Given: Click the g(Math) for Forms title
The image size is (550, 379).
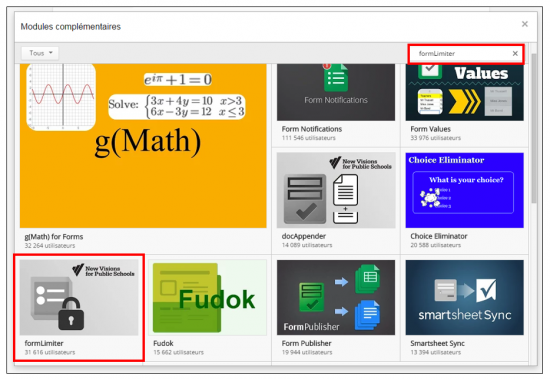Looking at the screenshot, I should (54, 237).
